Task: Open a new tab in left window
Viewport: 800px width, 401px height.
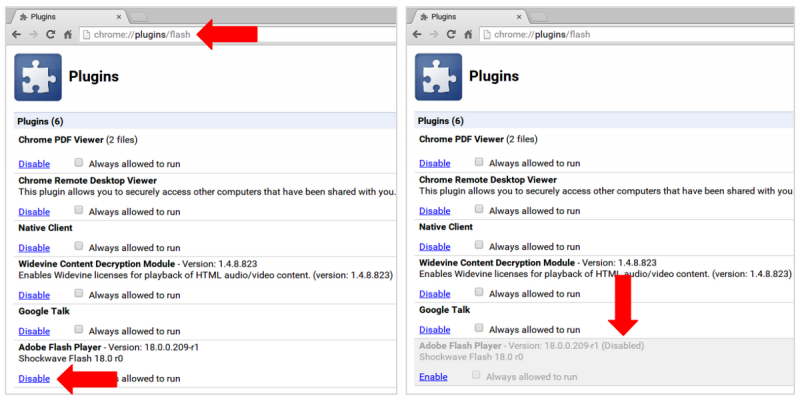Action: [x=138, y=17]
